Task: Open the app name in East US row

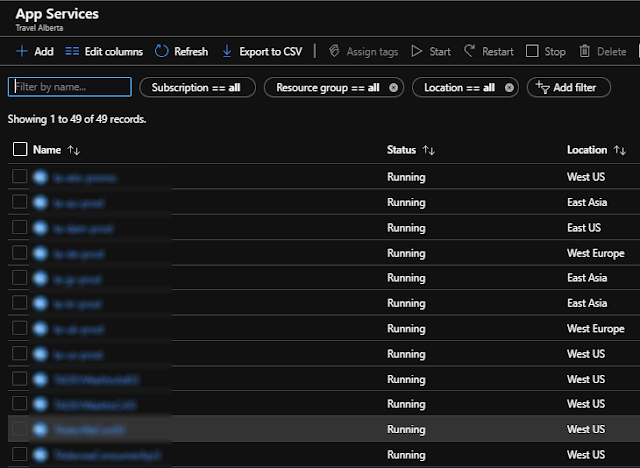Action: pos(84,229)
